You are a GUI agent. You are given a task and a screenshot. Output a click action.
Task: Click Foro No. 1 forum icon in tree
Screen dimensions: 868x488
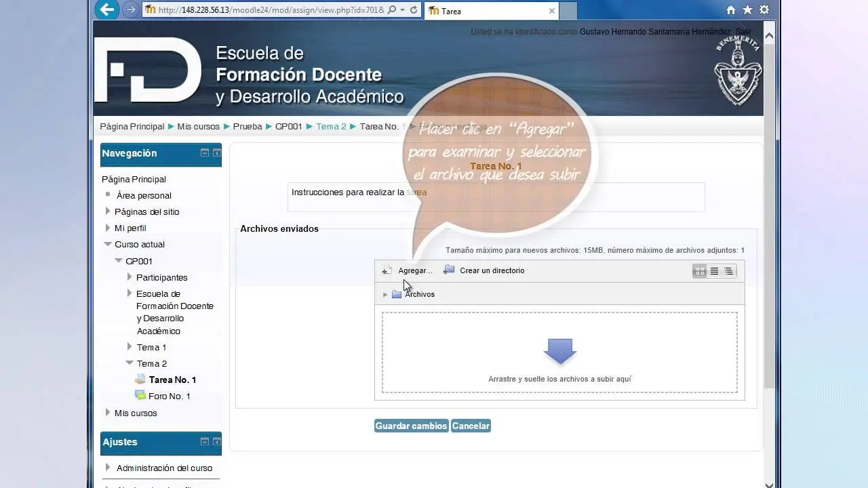click(x=140, y=395)
